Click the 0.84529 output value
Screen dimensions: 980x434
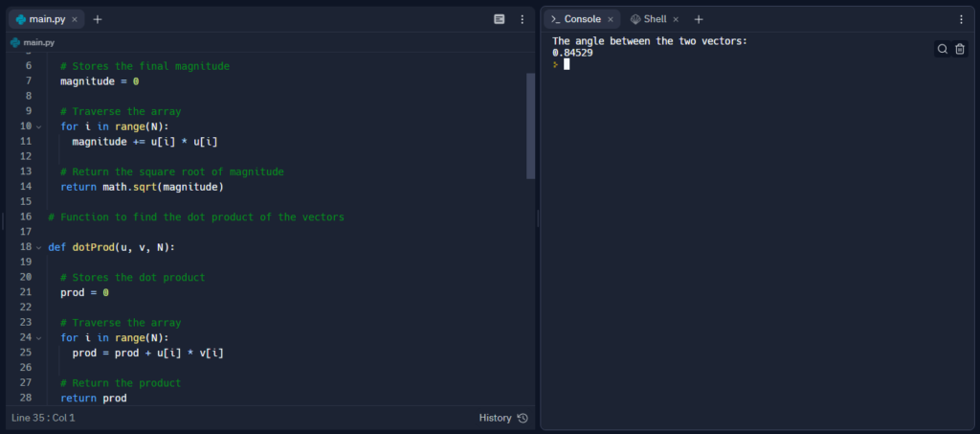point(572,53)
